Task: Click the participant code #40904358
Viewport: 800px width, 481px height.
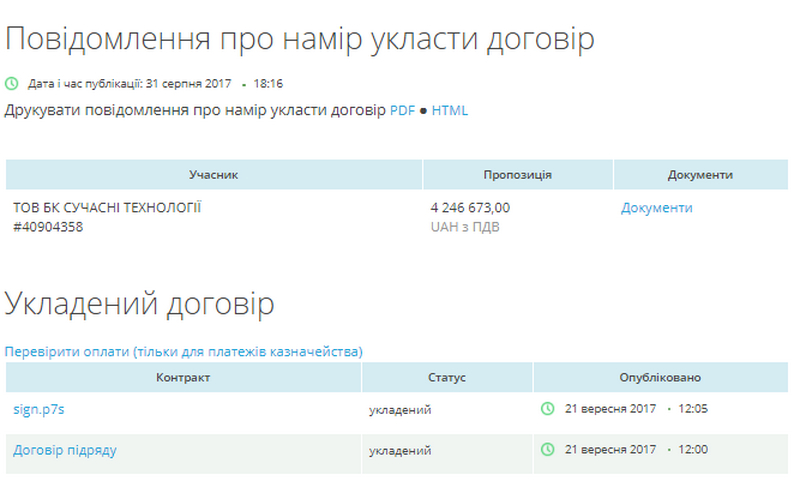Action: (48, 227)
